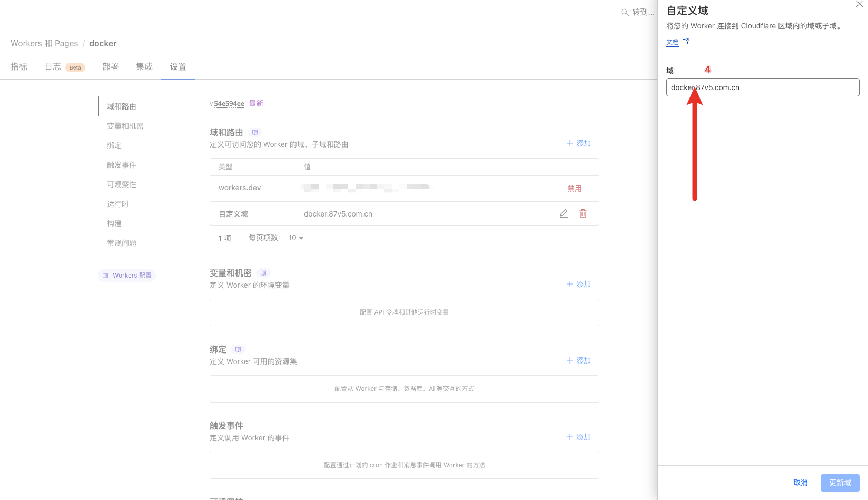
Task: Edit the docker.87v5.com.cn custom domain
Action: click(x=564, y=213)
